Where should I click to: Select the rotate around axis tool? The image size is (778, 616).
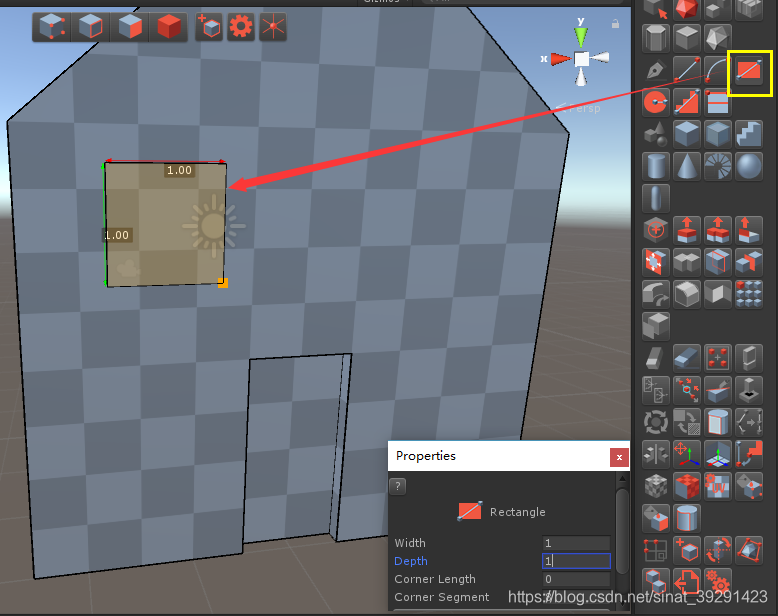(x=717, y=550)
